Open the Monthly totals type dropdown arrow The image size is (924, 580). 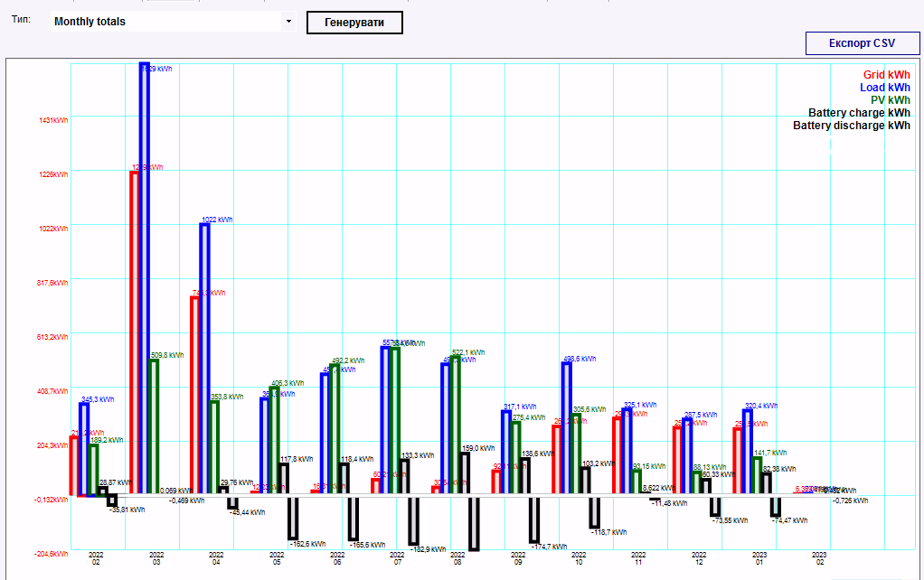click(x=288, y=22)
